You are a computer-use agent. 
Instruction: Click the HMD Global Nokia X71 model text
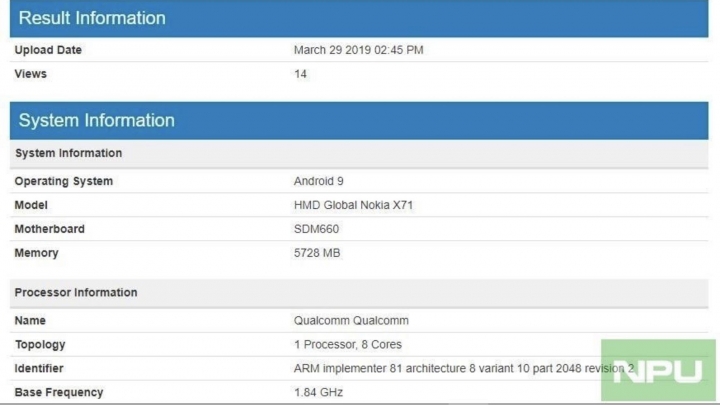[354, 205]
